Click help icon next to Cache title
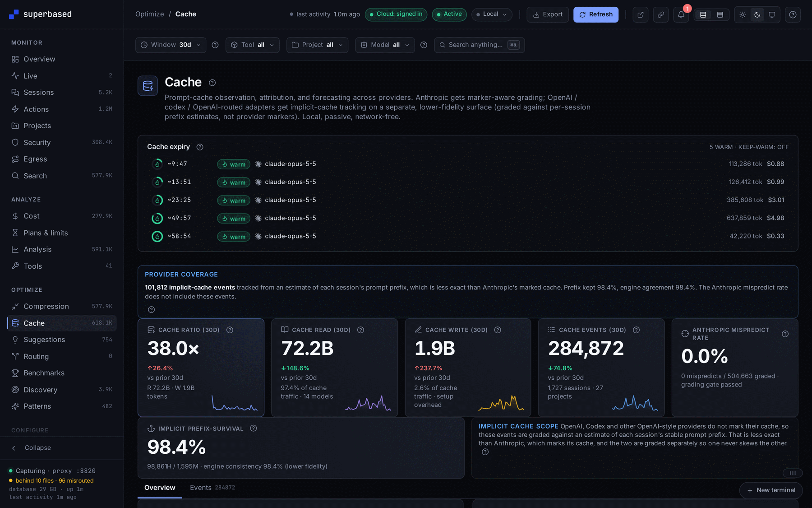 pyautogui.click(x=212, y=83)
